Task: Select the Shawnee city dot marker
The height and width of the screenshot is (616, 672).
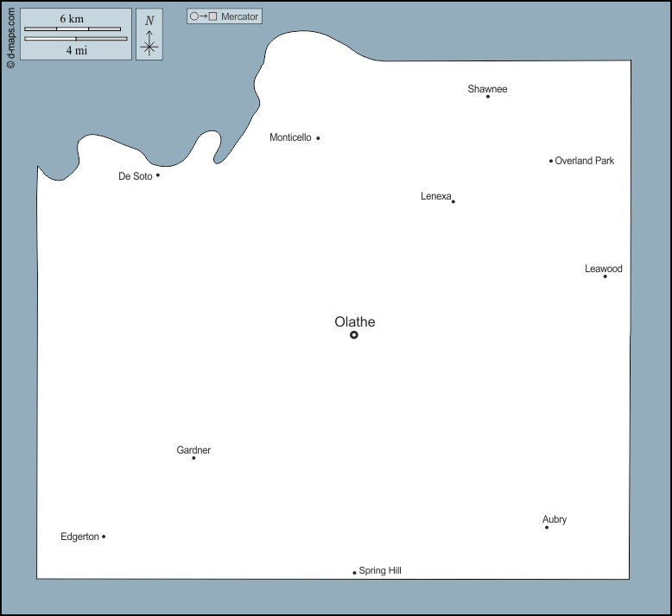Action: point(488,97)
